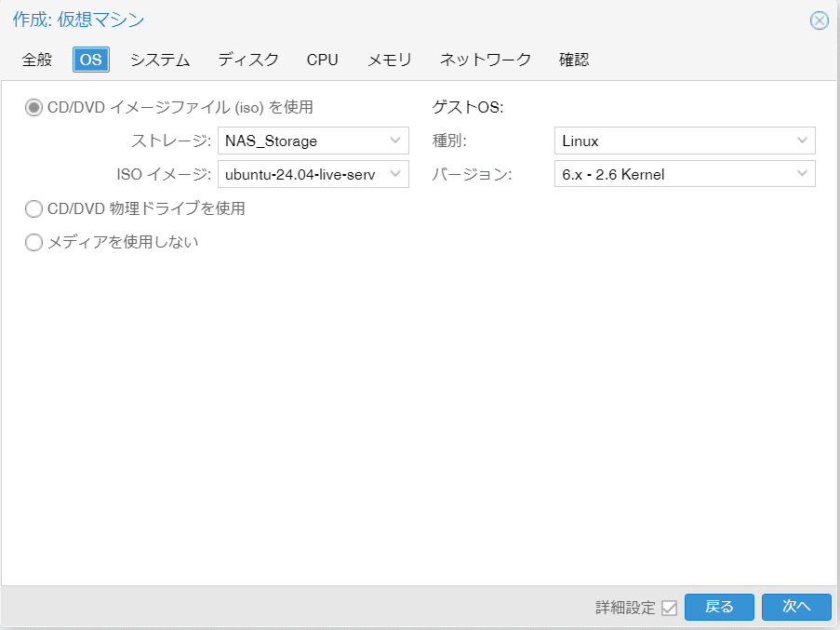840x630 pixels.
Task: Select CD/DVD 物理ドライブを使用 radio button
Action: 33,209
